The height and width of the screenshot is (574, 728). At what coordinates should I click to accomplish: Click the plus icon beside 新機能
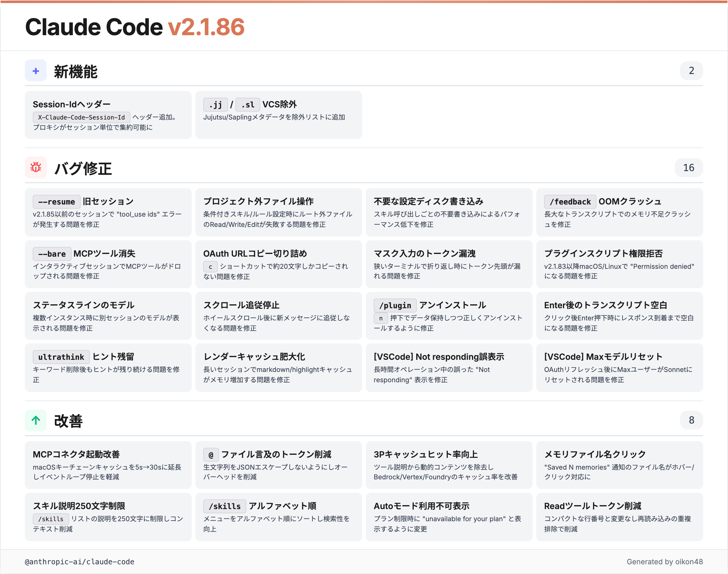click(35, 71)
